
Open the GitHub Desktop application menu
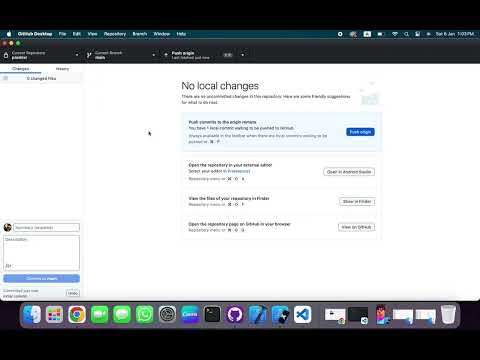35,34
